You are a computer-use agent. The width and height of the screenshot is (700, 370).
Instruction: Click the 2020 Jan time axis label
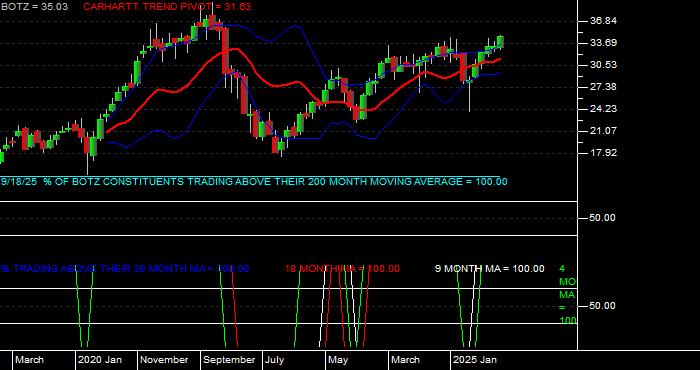click(x=100, y=360)
